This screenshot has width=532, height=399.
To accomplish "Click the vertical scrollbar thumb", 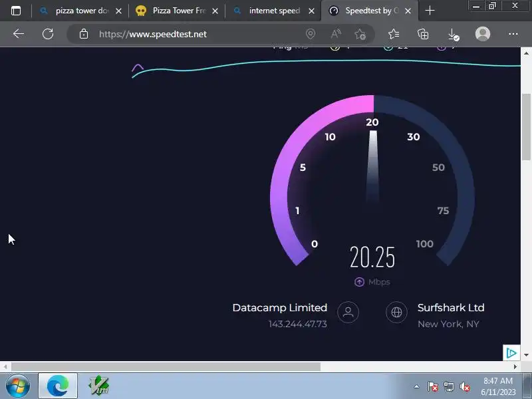I will click(x=526, y=127).
